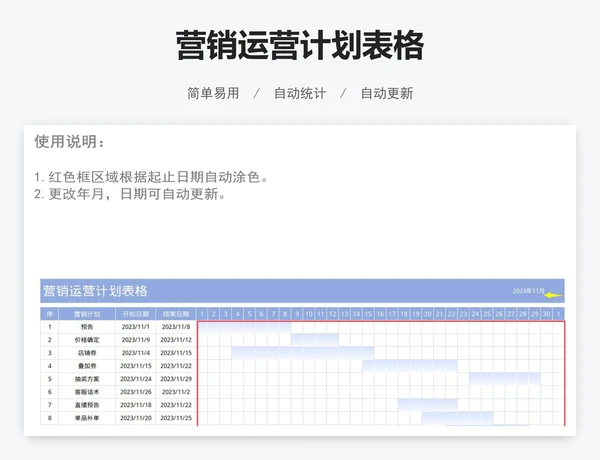Select day 10 column header
600x460 pixels.
point(309,314)
